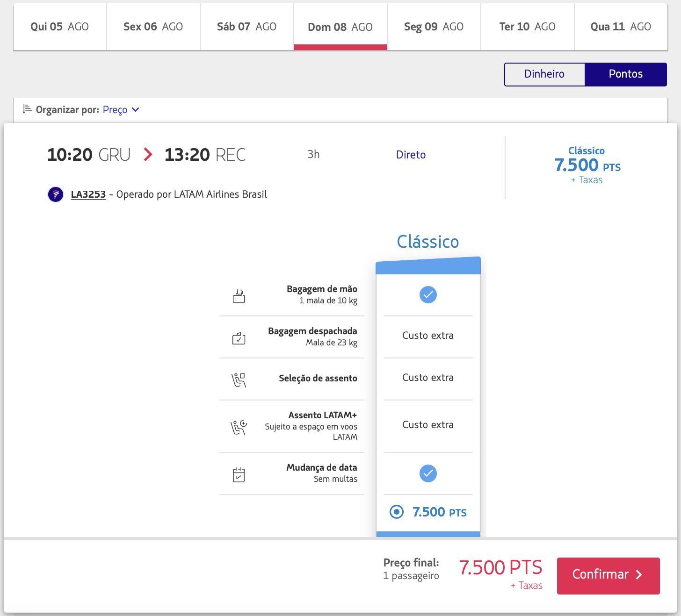The width and height of the screenshot is (681, 616).
Task: Switch pricing to Pontos
Action: point(626,74)
